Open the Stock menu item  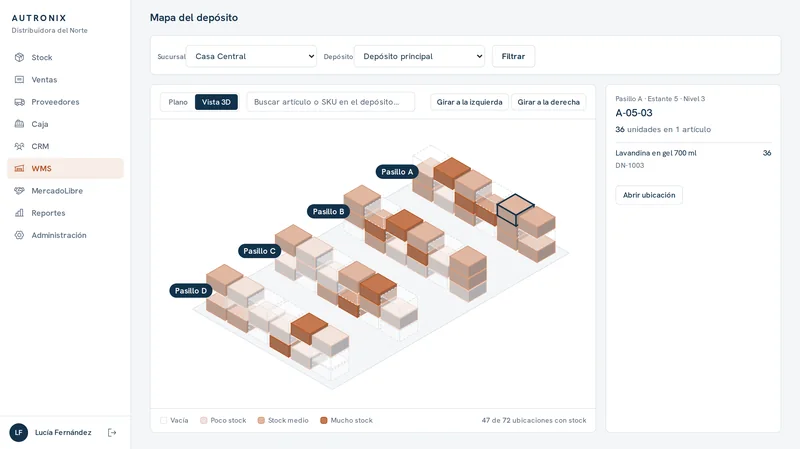coord(65,57)
